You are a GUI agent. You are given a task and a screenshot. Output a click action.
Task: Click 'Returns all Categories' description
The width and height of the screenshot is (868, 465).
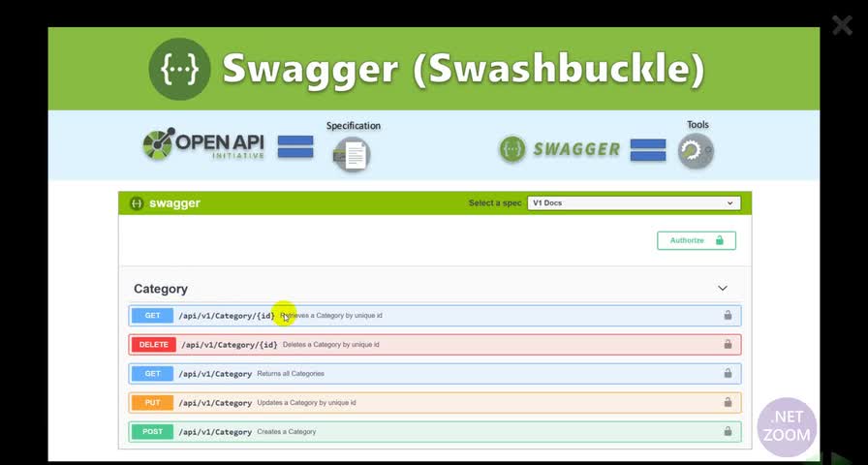pyautogui.click(x=291, y=374)
